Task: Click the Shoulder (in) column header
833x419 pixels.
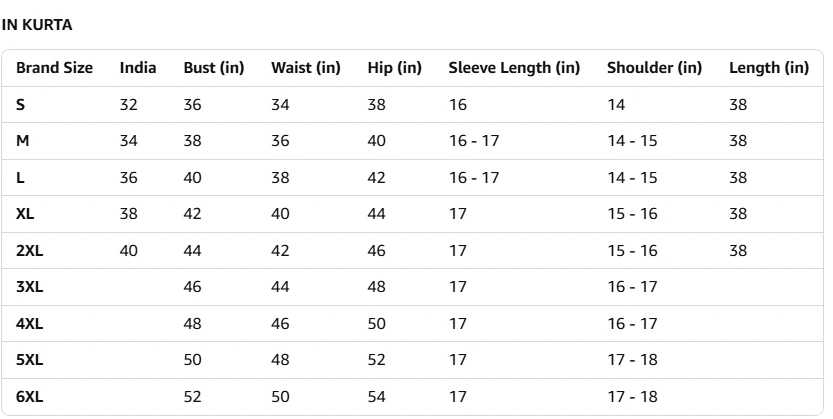Action: click(654, 68)
